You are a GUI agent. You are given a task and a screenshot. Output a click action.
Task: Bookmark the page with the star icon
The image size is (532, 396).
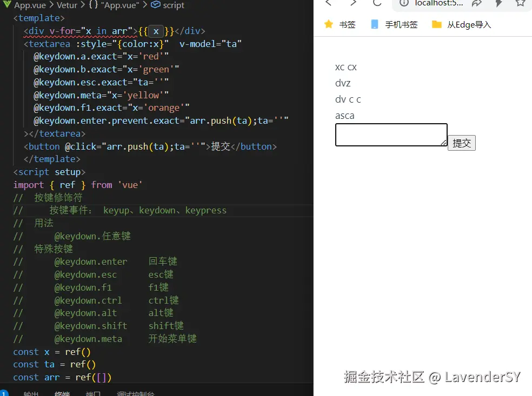click(520, 3)
